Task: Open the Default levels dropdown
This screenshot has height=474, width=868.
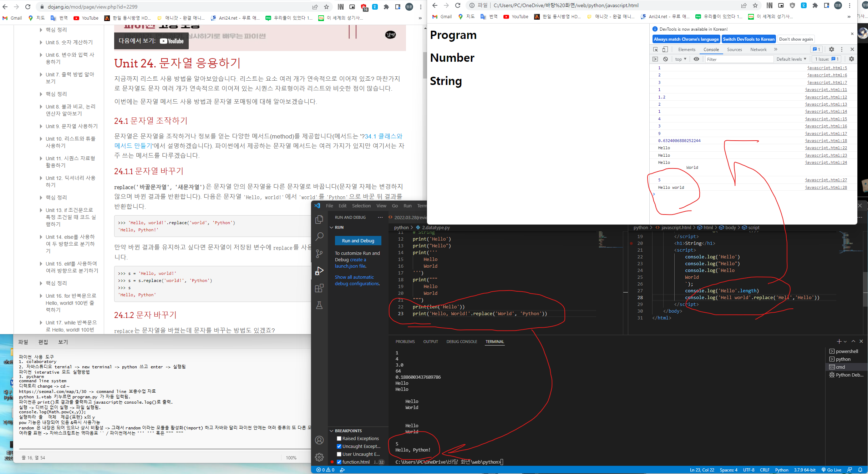Action: tap(791, 59)
